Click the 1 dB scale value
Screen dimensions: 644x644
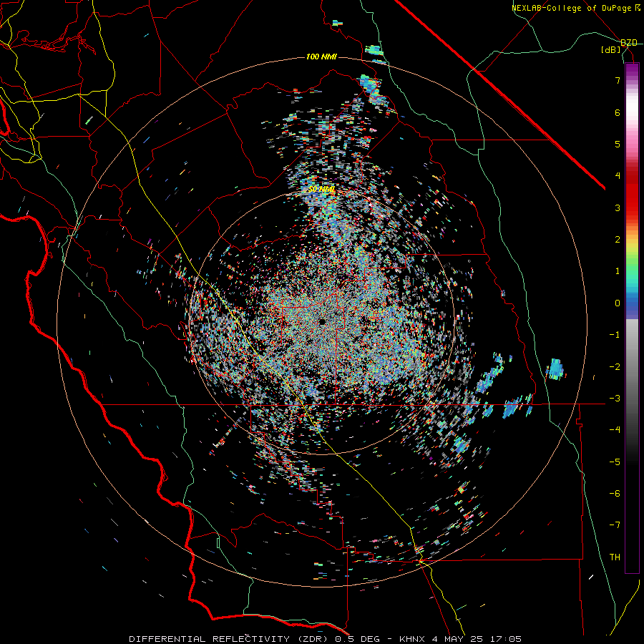pyautogui.click(x=618, y=271)
